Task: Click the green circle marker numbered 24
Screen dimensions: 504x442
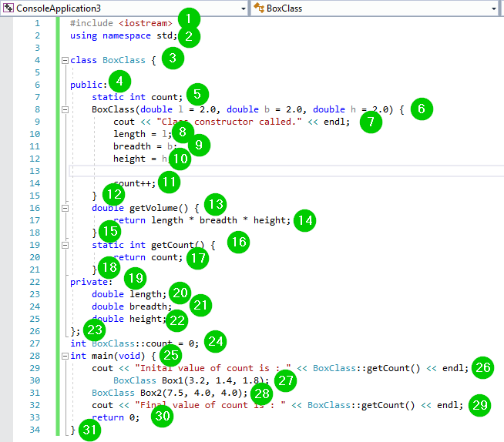Action: (215, 340)
